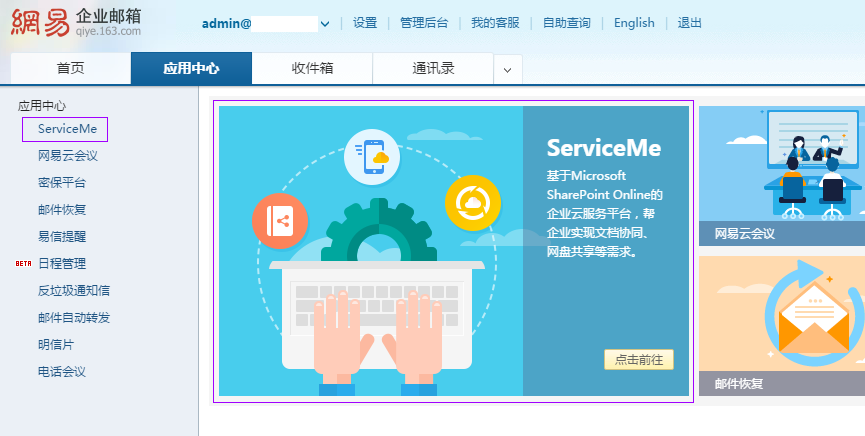865x436 pixels.
Task: Click 退出 to log out
Action: click(690, 23)
